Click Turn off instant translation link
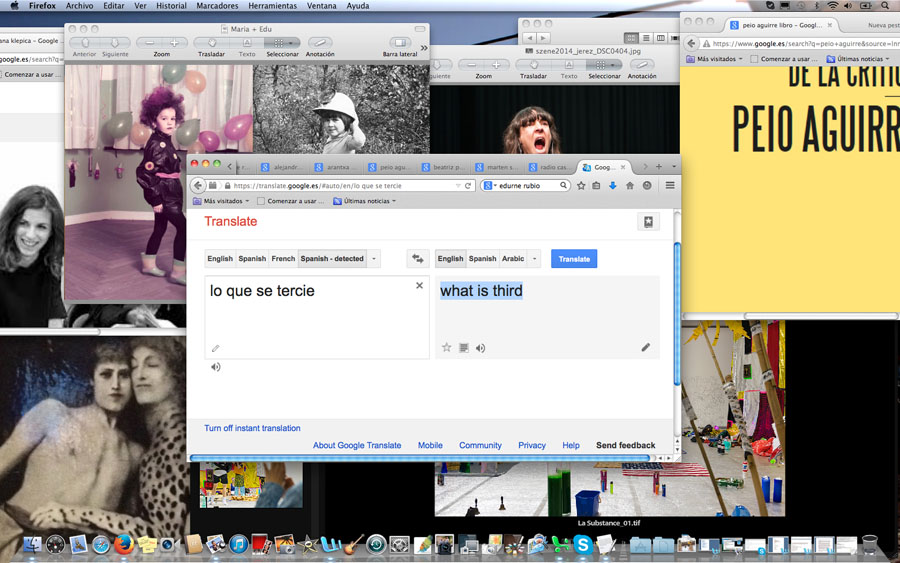 click(x=252, y=428)
